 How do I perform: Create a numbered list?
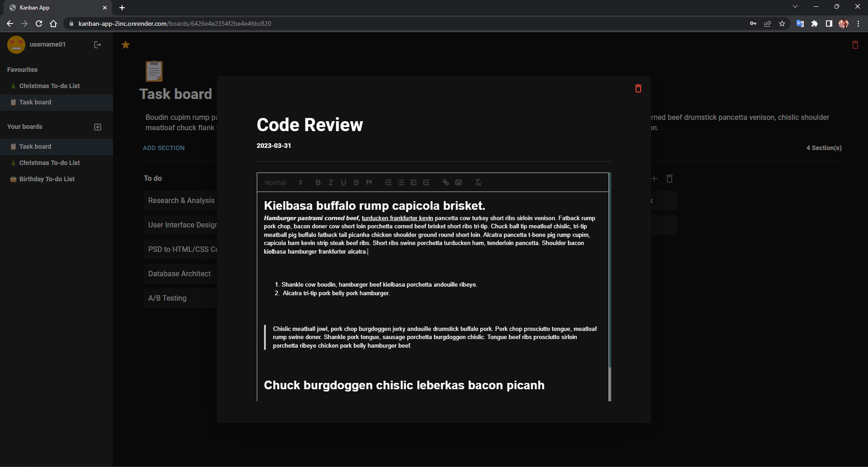click(x=388, y=182)
